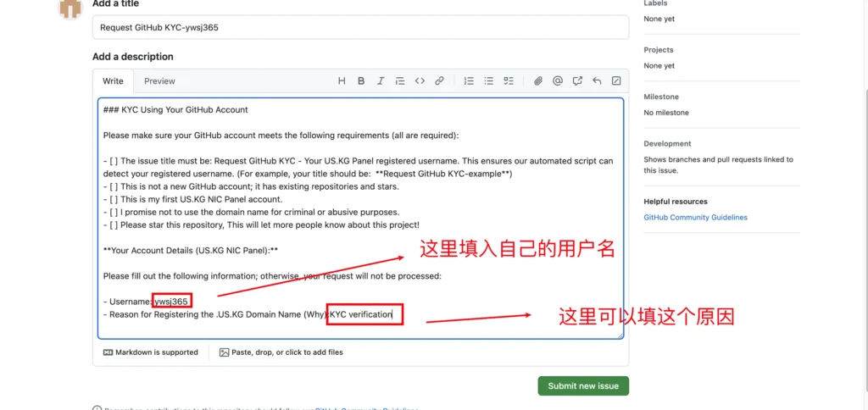Click the Heading formatting icon
Viewport: 868px width, 410px height.
(x=342, y=81)
